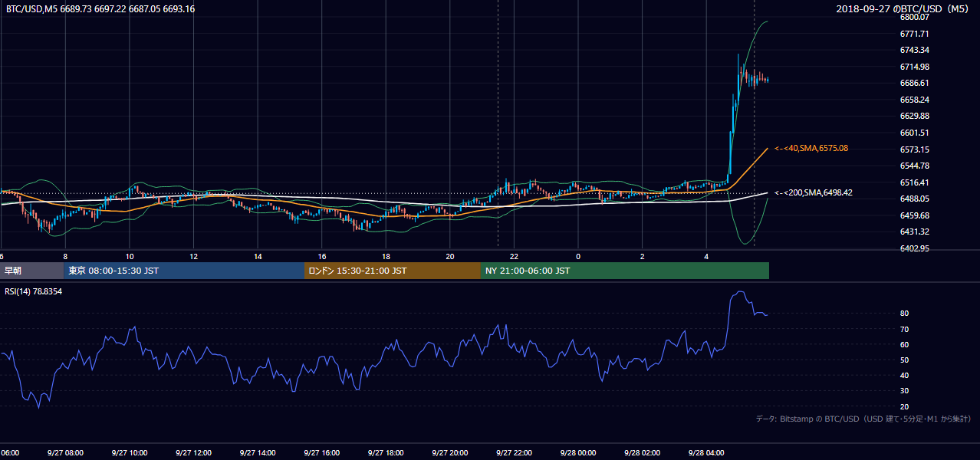Screen dimensions: 980x460
Task: Click the RSI(14) 78.8354 indicator label
Action: tap(34, 291)
